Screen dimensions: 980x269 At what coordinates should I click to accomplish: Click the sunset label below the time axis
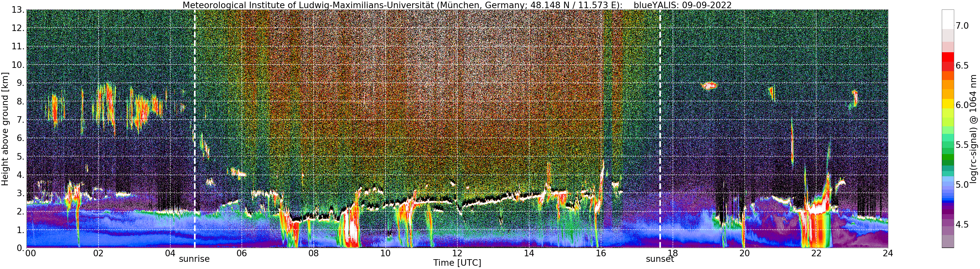click(660, 259)
